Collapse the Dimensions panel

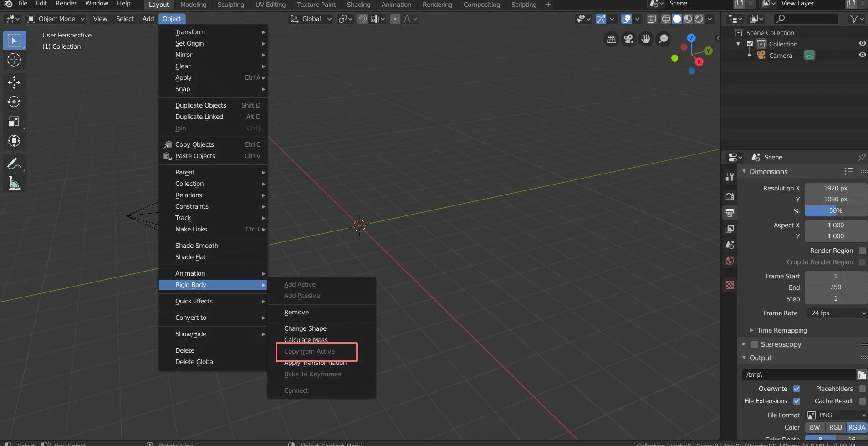pyautogui.click(x=744, y=172)
